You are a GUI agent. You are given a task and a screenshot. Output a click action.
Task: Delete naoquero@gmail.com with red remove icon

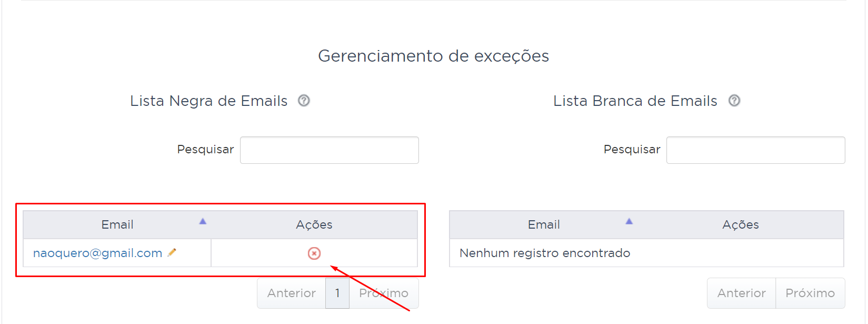(314, 253)
